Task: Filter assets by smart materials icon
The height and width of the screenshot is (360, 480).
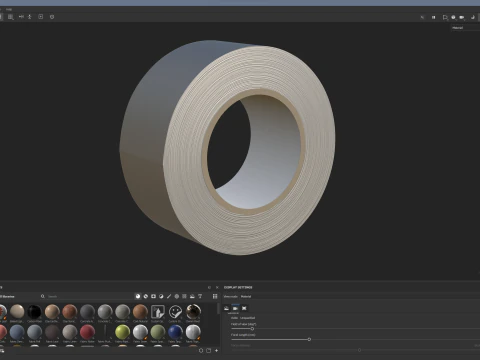Action: click(146, 296)
